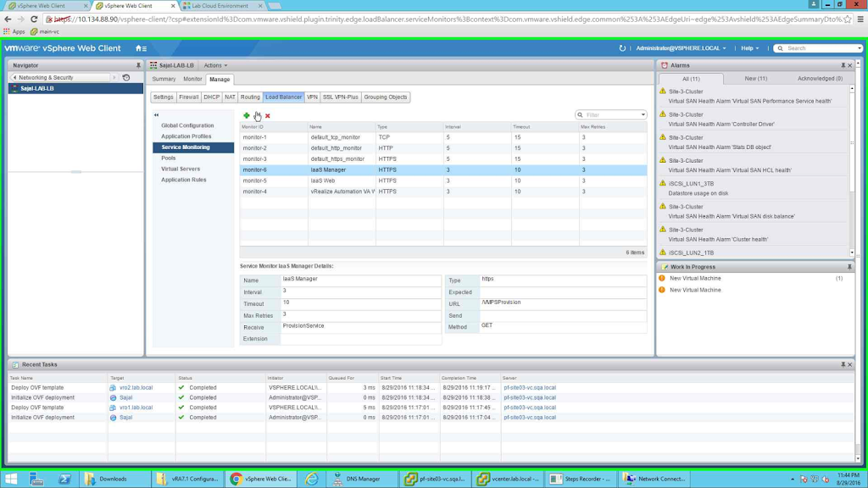Open the Help dropdown menu
This screenshot has width=868, height=488.
click(750, 48)
